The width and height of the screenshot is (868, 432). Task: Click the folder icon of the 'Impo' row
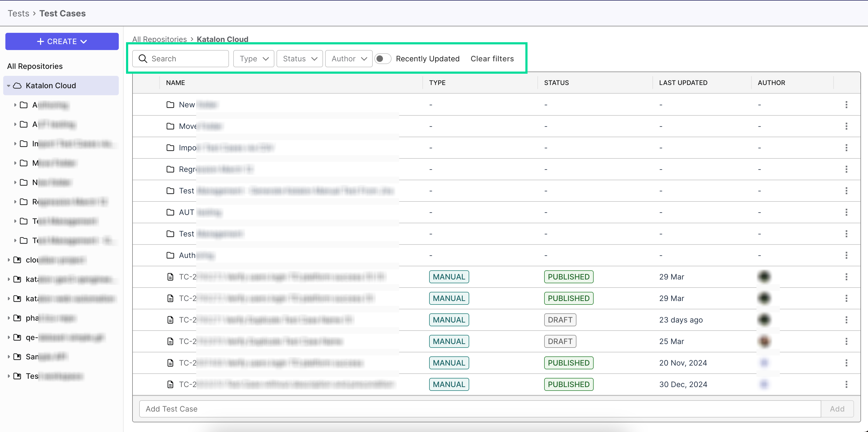coord(170,148)
